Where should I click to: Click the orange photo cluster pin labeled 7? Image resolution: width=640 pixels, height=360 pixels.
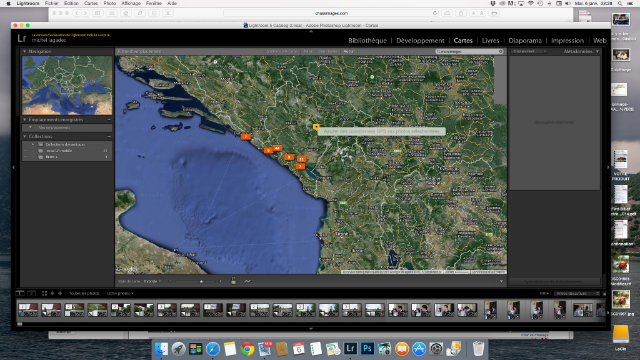pos(245,137)
